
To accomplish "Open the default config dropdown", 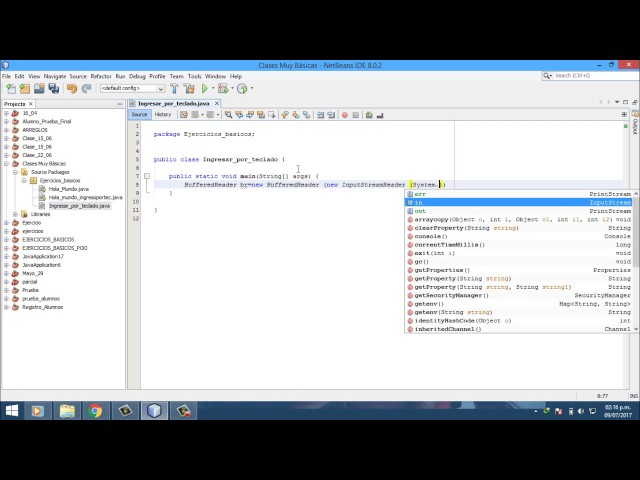I will [x=132, y=89].
